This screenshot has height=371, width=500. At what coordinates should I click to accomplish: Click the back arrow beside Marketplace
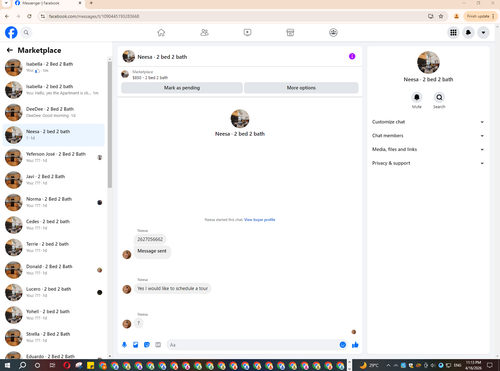(x=10, y=50)
